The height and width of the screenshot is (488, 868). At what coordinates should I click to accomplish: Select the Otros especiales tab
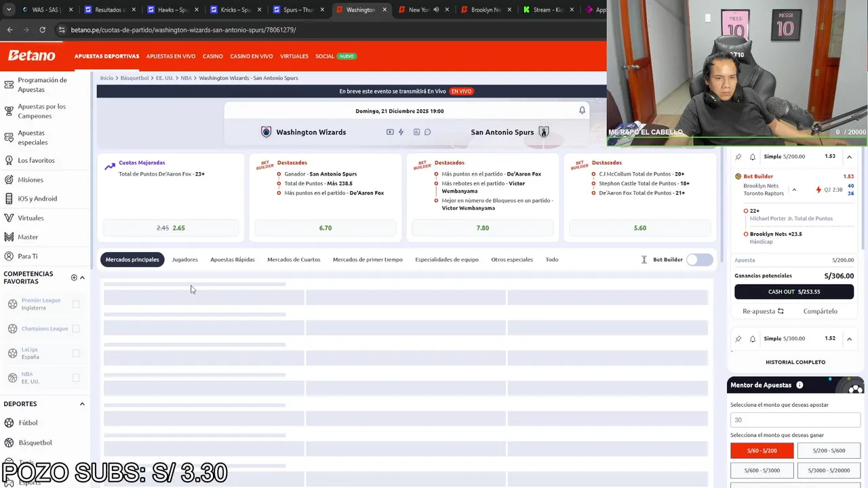(512, 260)
